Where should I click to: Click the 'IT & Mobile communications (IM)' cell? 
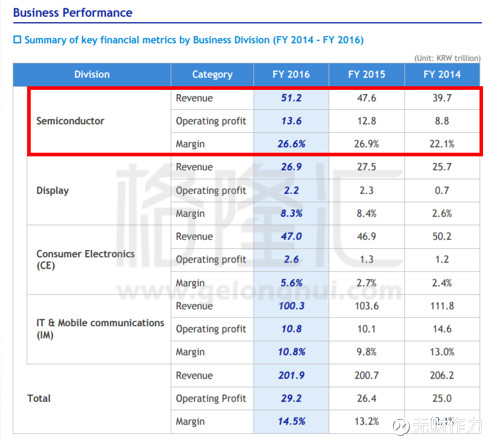pos(100,329)
